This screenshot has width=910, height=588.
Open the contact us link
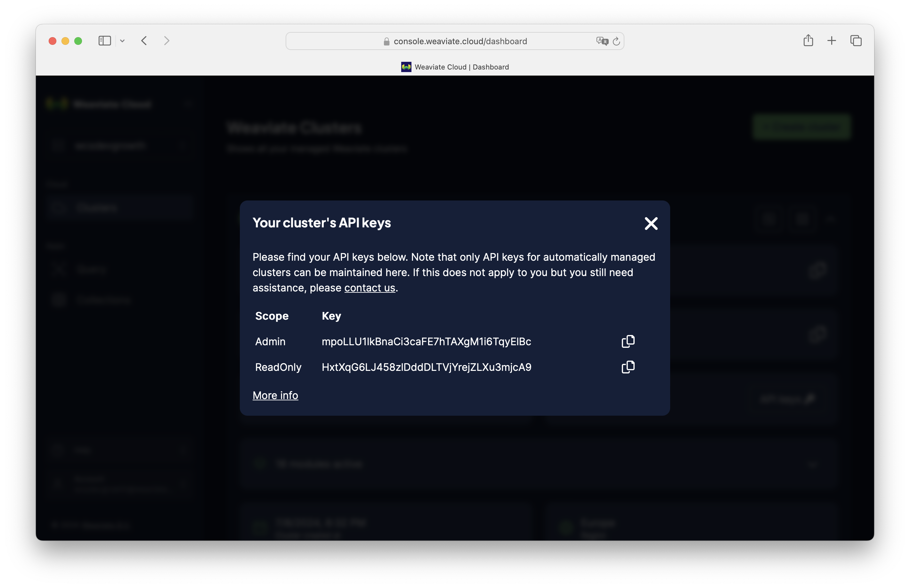coord(370,288)
